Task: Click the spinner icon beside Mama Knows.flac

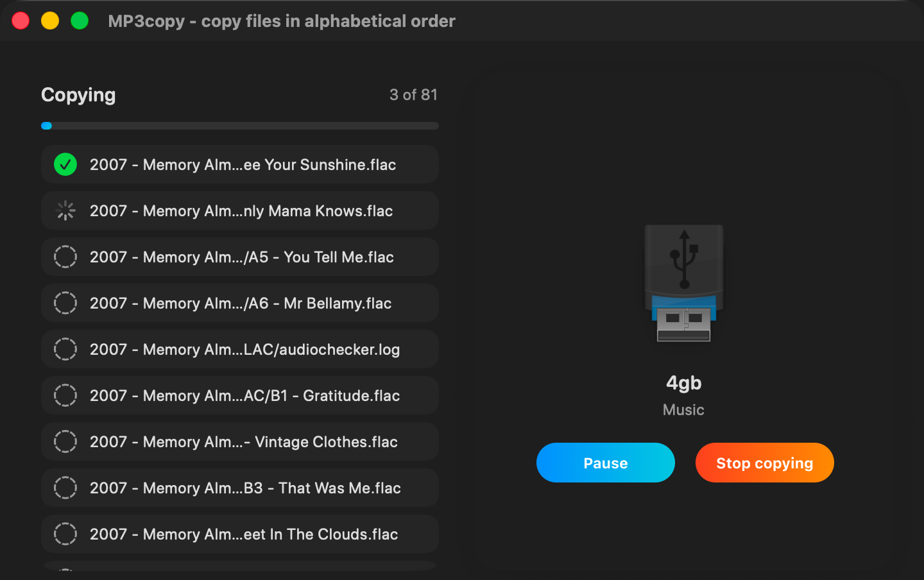Action: (65, 210)
